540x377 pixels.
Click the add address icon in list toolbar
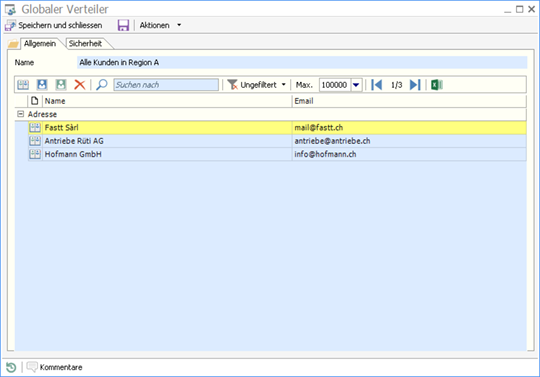[x=23, y=85]
